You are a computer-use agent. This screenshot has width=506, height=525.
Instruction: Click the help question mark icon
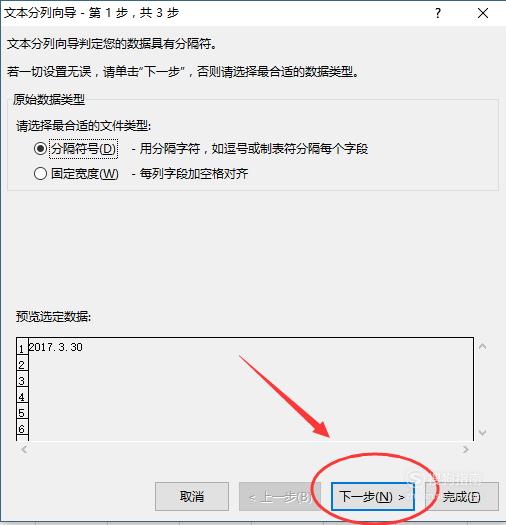tap(438, 13)
